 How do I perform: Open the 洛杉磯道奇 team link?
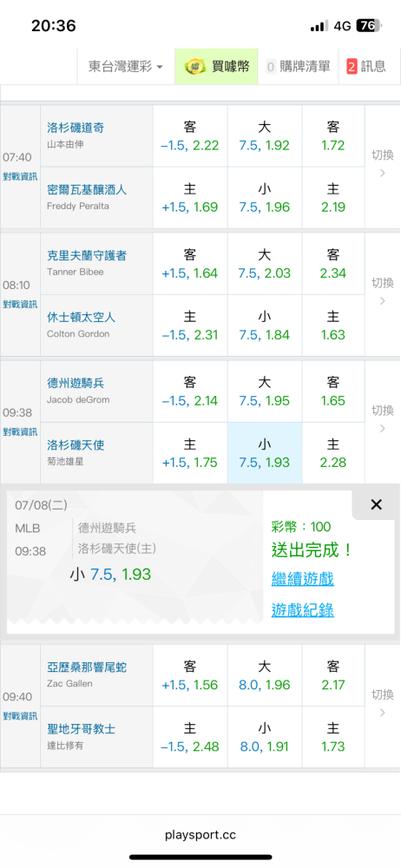point(76,128)
